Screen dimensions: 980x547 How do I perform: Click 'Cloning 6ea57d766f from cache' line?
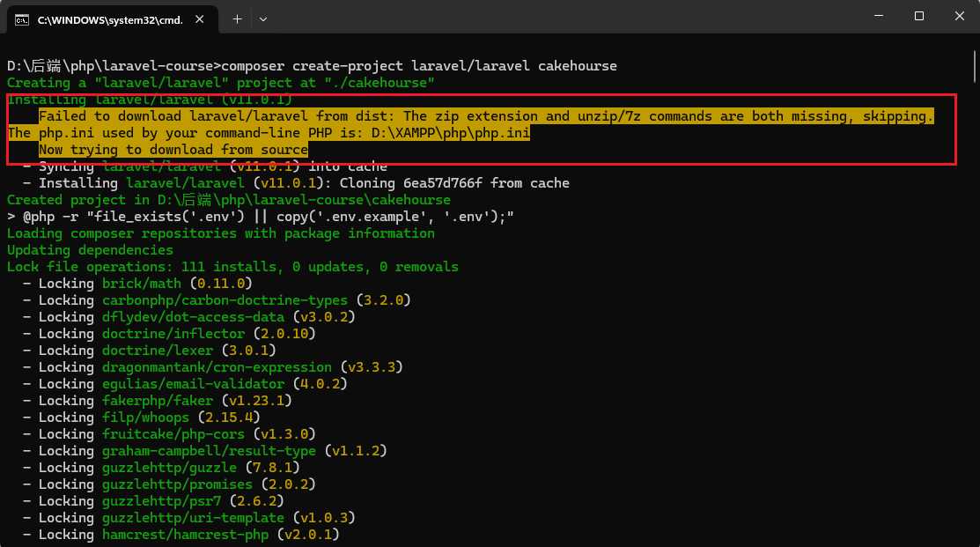(296, 183)
